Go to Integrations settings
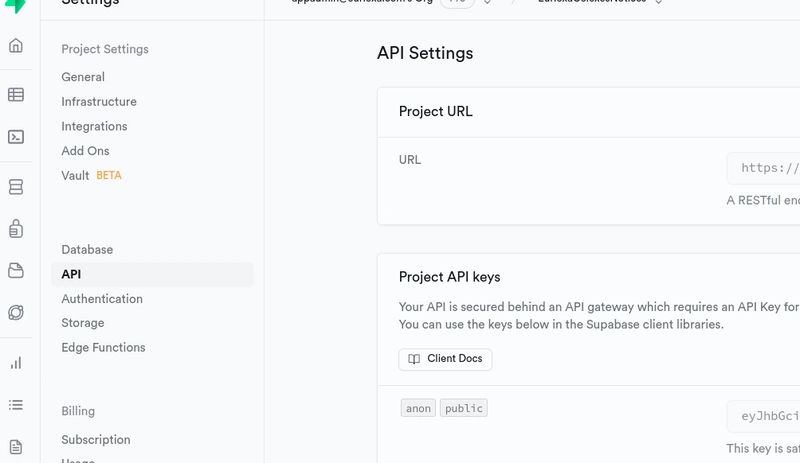Image resolution: width=800 pixels, height=463 pixels. (94, 126)
